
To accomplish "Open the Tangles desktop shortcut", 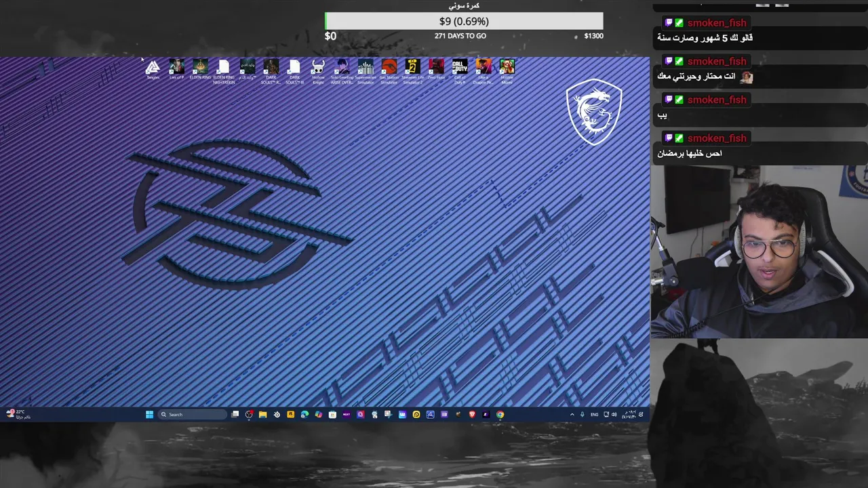I will 153,70.
